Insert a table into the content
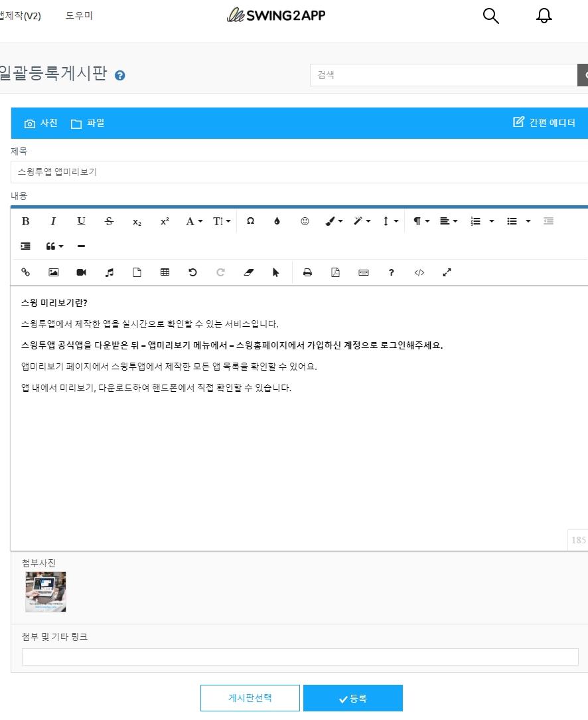The height and width of the screenshot is (720, 588). point(165,272)
